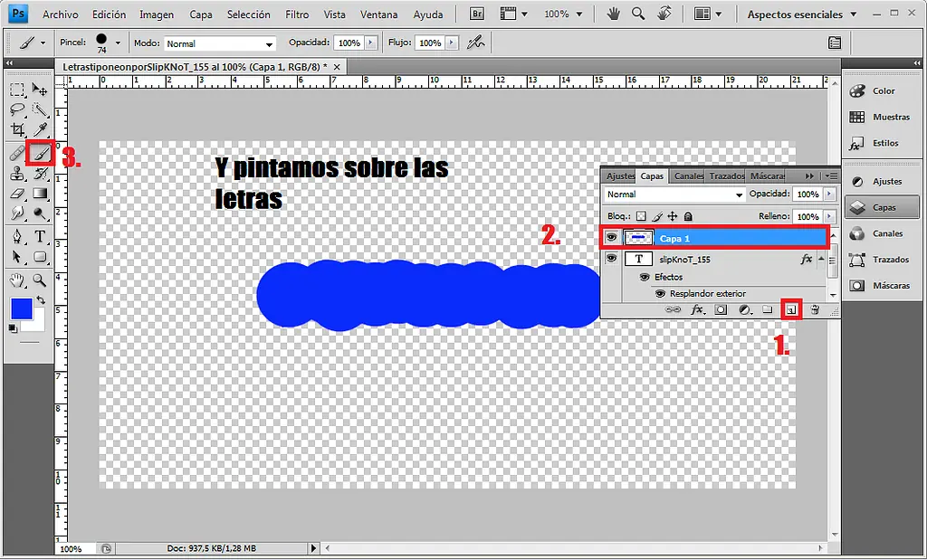Click the new layer icon in Capas panel
This screenshot has height=560, width=927.
(790, 309)
